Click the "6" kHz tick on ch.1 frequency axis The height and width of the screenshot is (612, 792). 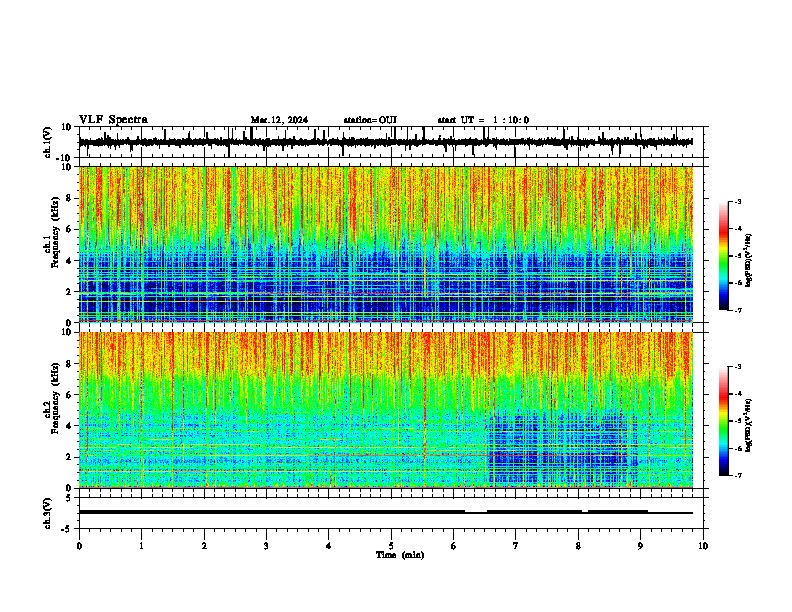[x=69, y=229]
